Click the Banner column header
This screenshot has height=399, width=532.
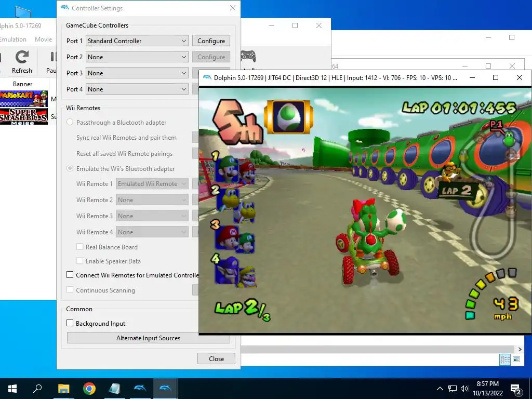pos(23,84)
